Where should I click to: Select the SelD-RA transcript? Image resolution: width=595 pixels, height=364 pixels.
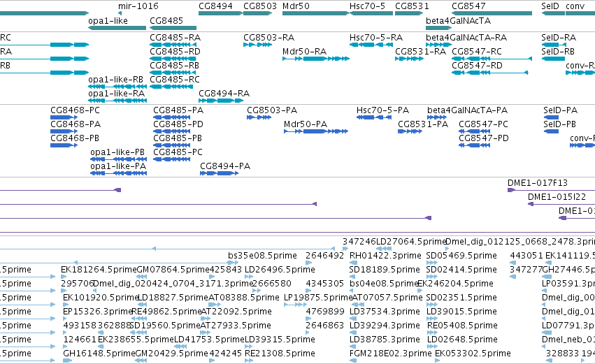coord(554,45)
